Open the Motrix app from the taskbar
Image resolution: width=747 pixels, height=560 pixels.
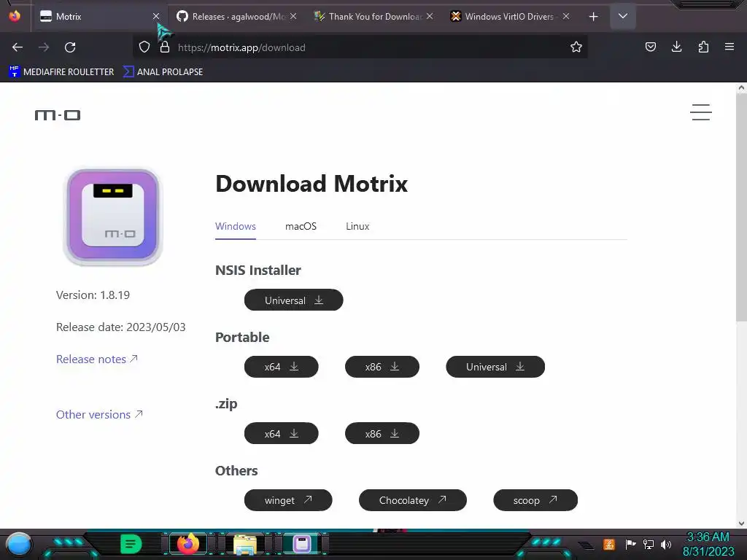[x=302, y=544]
